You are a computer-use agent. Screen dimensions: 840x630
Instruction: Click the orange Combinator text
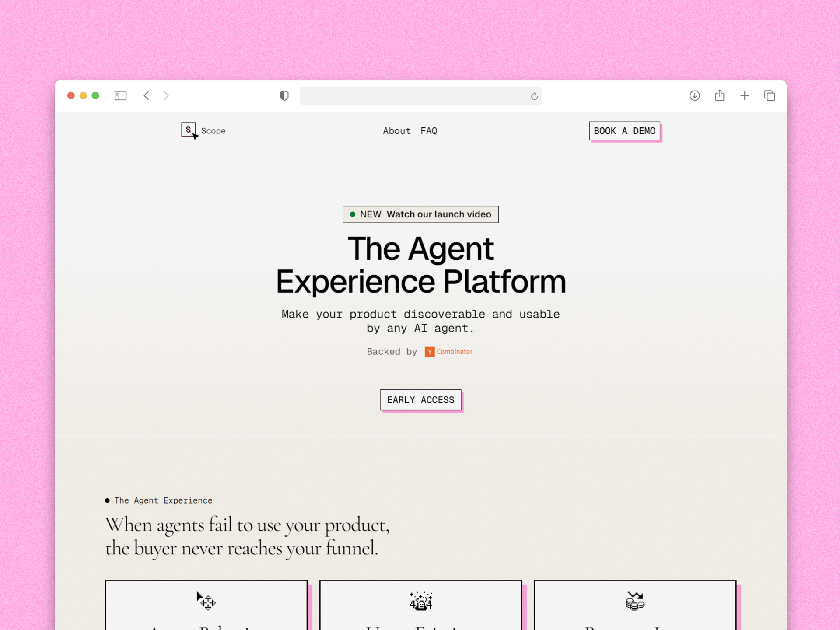click(x=455, y=352)
